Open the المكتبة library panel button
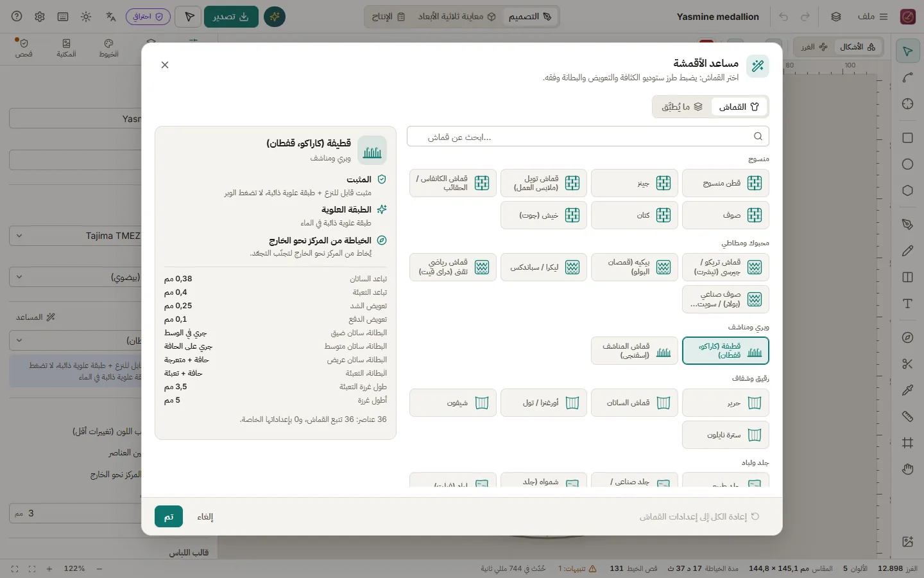 click(66, 48)
